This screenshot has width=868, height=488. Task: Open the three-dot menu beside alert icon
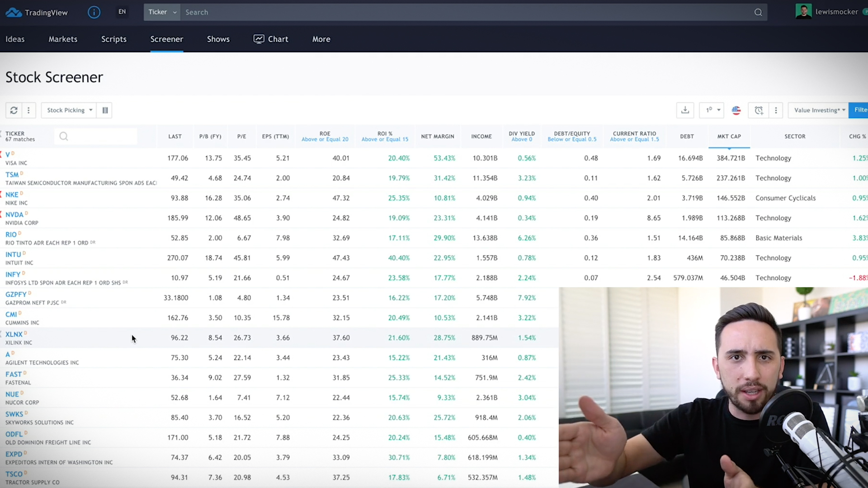pyautogui.click(x=776, y=110)
